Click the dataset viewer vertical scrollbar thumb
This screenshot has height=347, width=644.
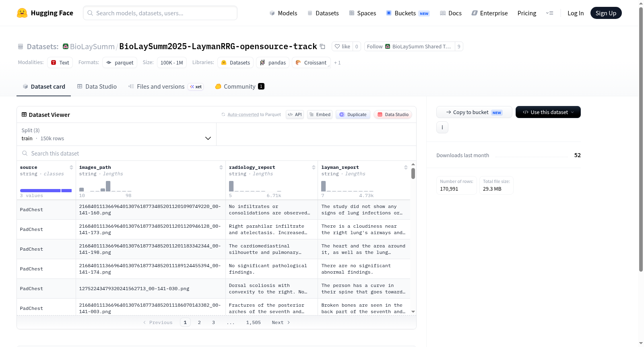click(413, 173)
